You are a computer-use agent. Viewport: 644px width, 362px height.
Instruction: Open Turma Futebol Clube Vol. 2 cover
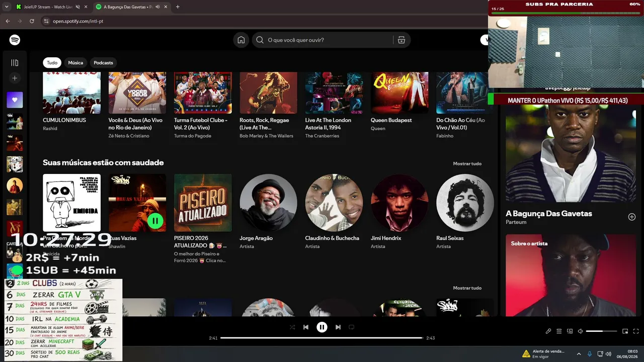[x=203, y=93]
